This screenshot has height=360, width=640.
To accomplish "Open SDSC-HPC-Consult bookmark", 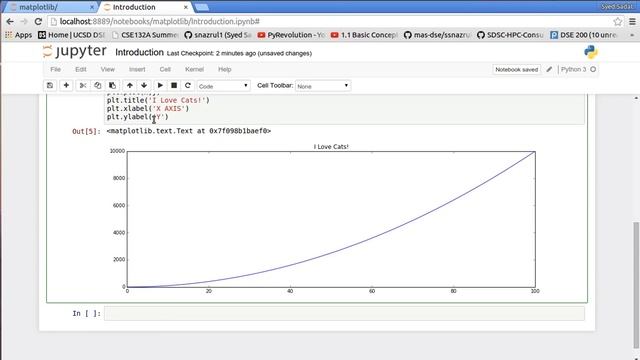I will (511, 35).
